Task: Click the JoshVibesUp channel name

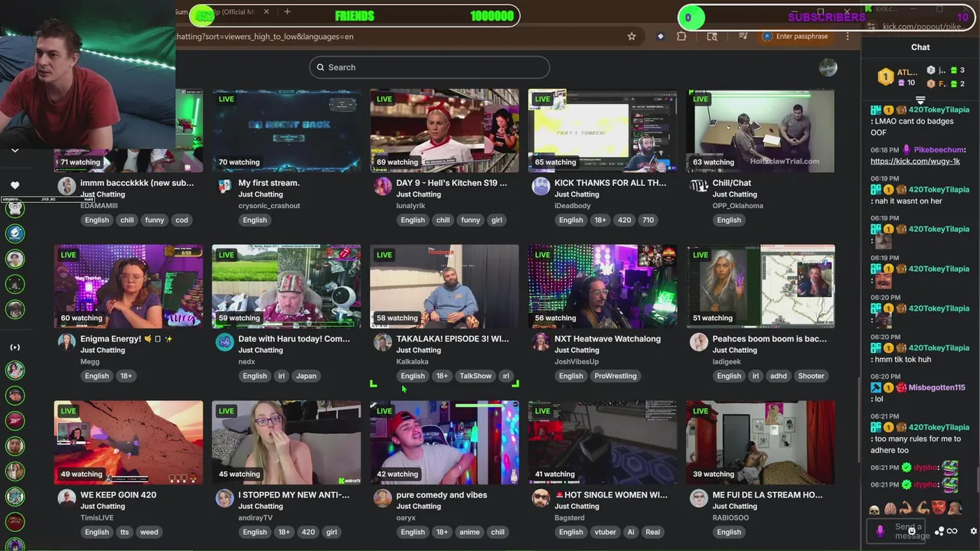Action: click(577, 361)
